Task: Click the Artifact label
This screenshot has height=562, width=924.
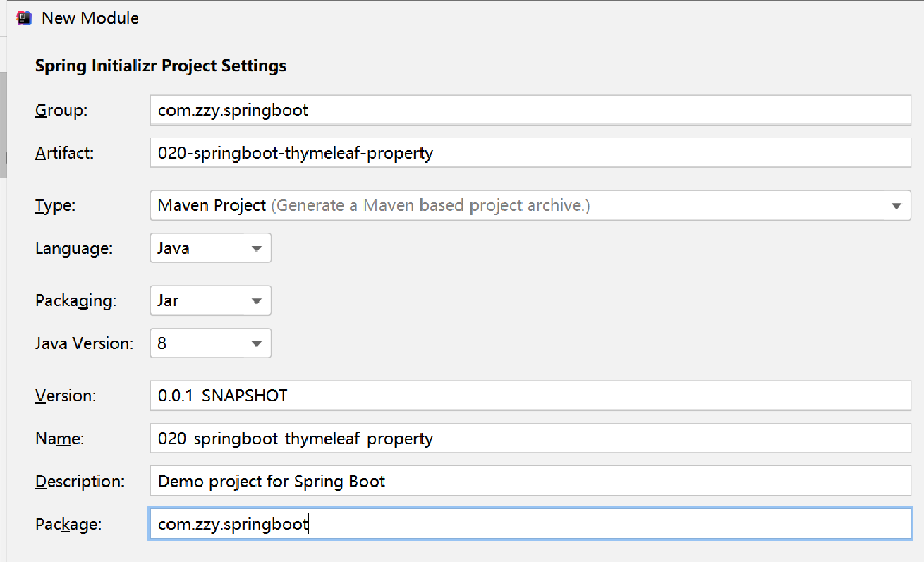Action: point(64,153)
